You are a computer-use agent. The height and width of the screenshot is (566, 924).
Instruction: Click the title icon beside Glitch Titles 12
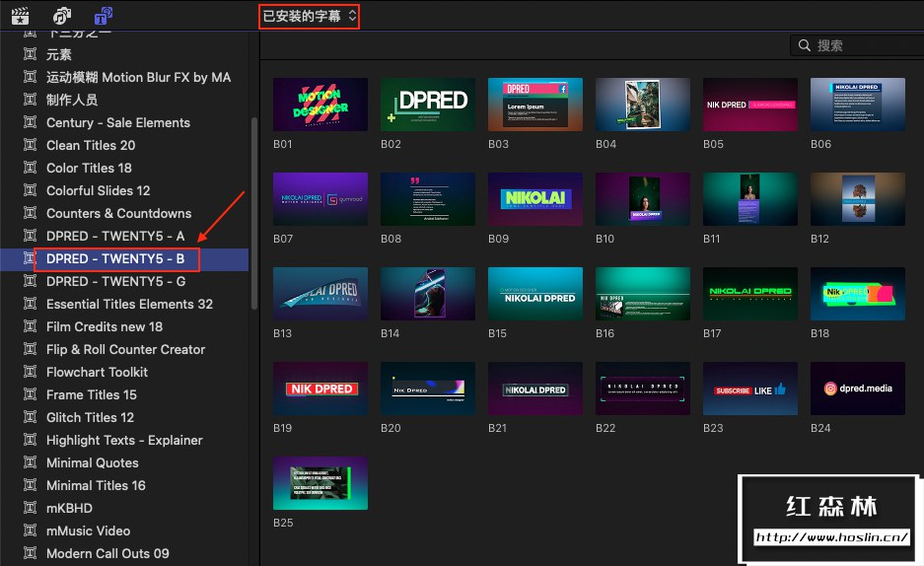coord(30,416)
